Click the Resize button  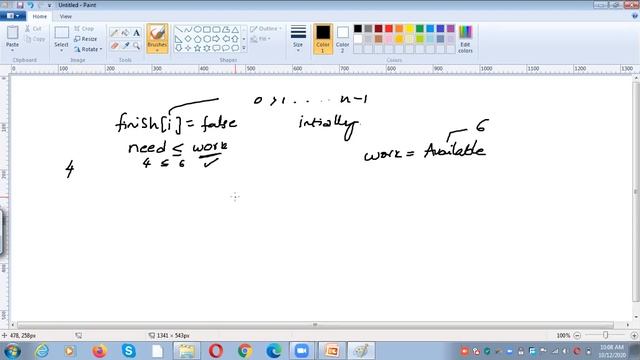(x=86, y=39)
